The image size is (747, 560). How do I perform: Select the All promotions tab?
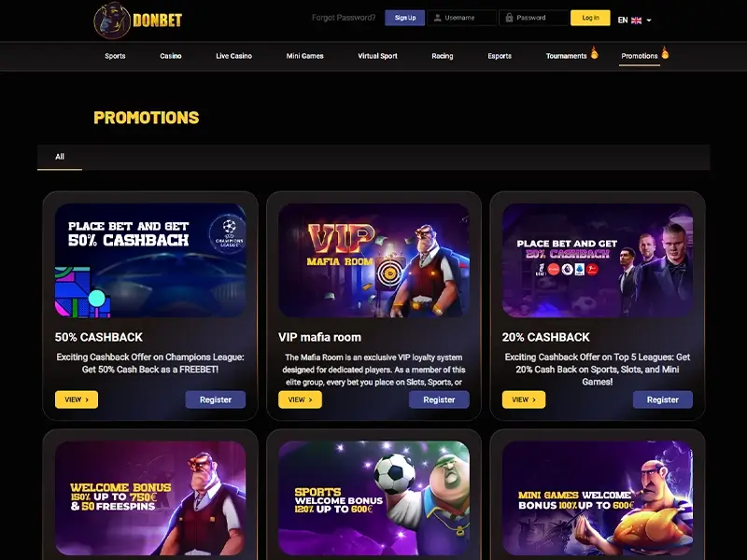click(x=60, y=157)
